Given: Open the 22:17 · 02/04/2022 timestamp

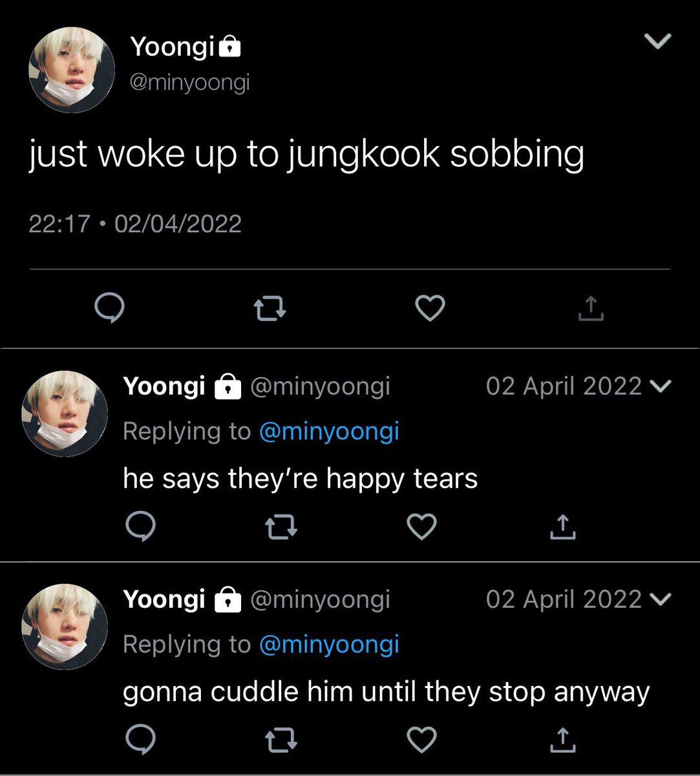Looking at the screenshot, I should point(135,224).
